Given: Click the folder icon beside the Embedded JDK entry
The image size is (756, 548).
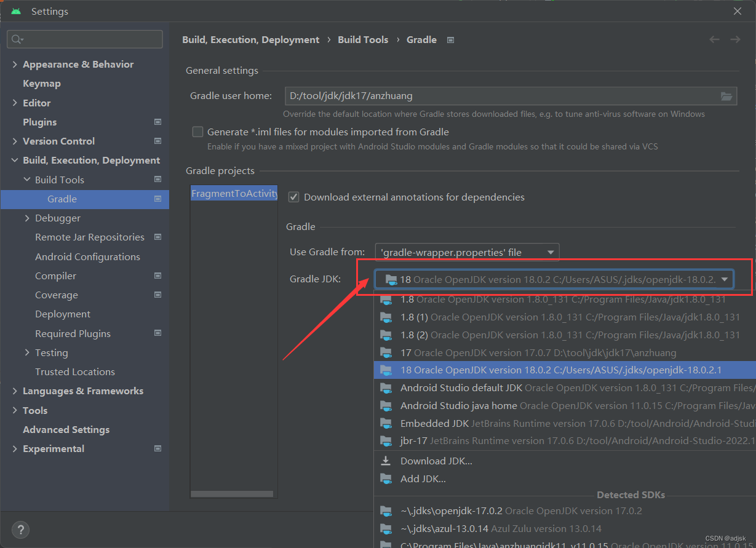Looking at the screenshot, I should click(386, 423).
